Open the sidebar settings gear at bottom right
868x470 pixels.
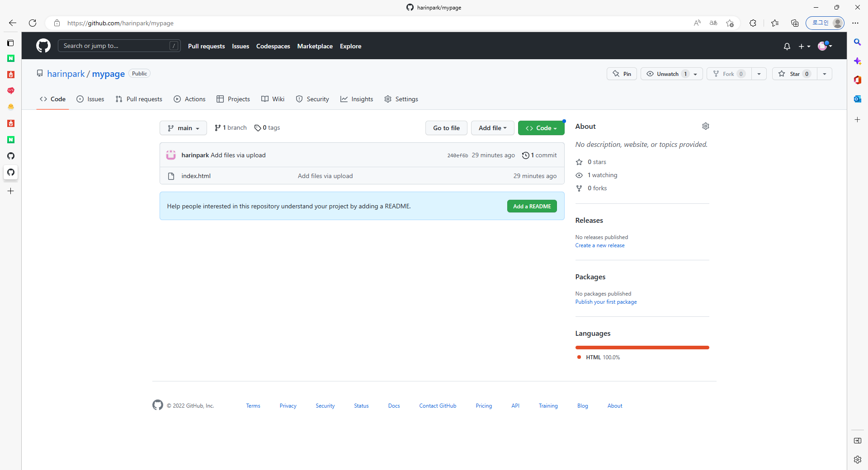(857, 460)
